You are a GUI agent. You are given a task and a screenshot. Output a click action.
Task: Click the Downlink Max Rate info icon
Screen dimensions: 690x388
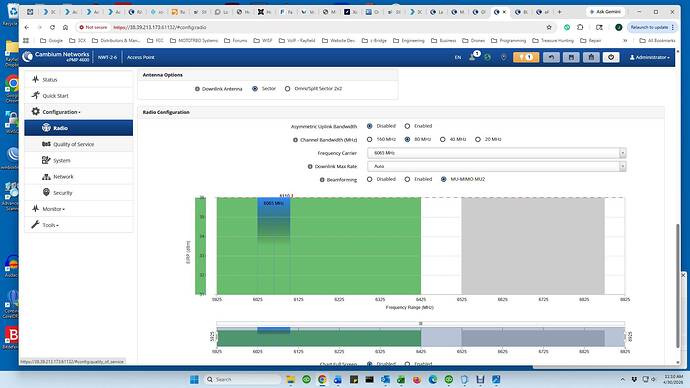(310, 167)
